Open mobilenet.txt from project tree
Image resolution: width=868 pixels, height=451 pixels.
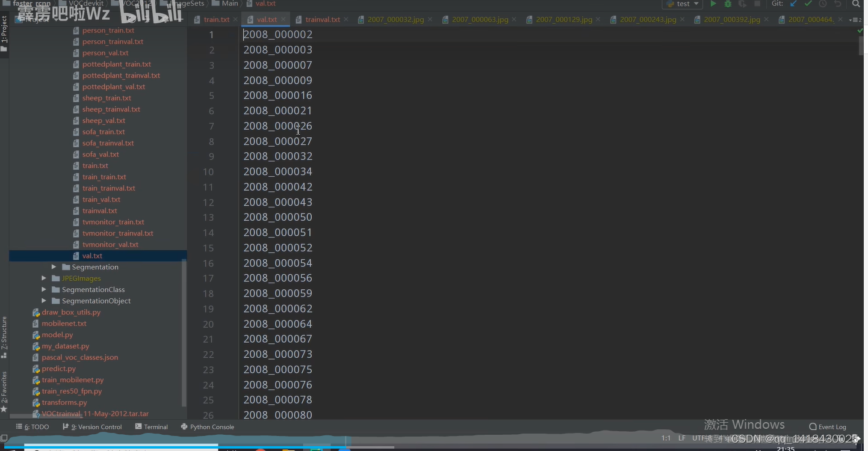(64, 324)
